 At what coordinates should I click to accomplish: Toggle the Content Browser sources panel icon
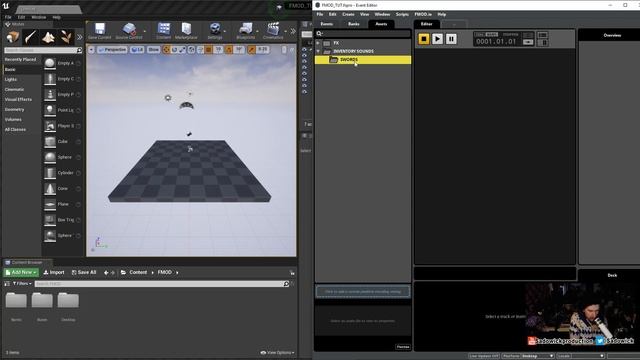(x=7, y=284)
